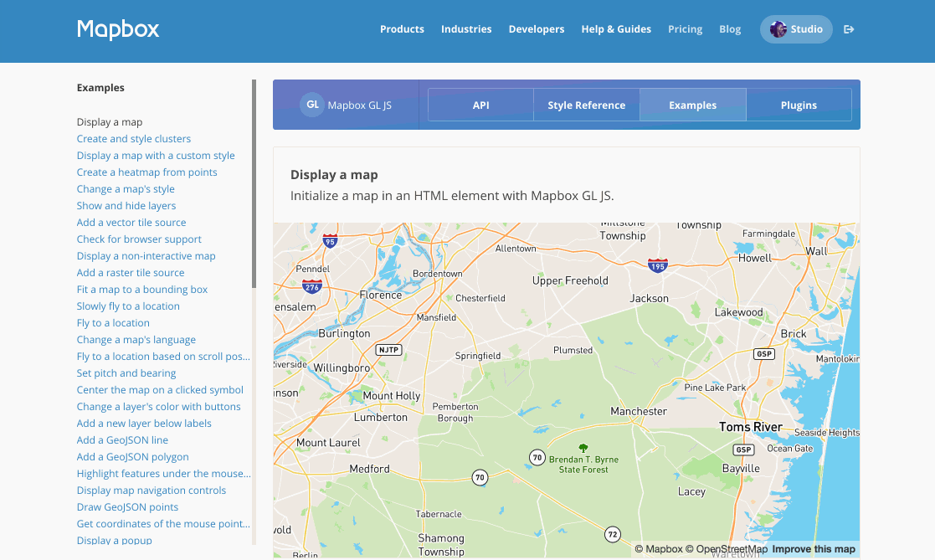The height and width of the screenshot is (560, 935).
Task: Click the user avatar in Studio button
Action: pyautogui.click(x=778, y=29)
